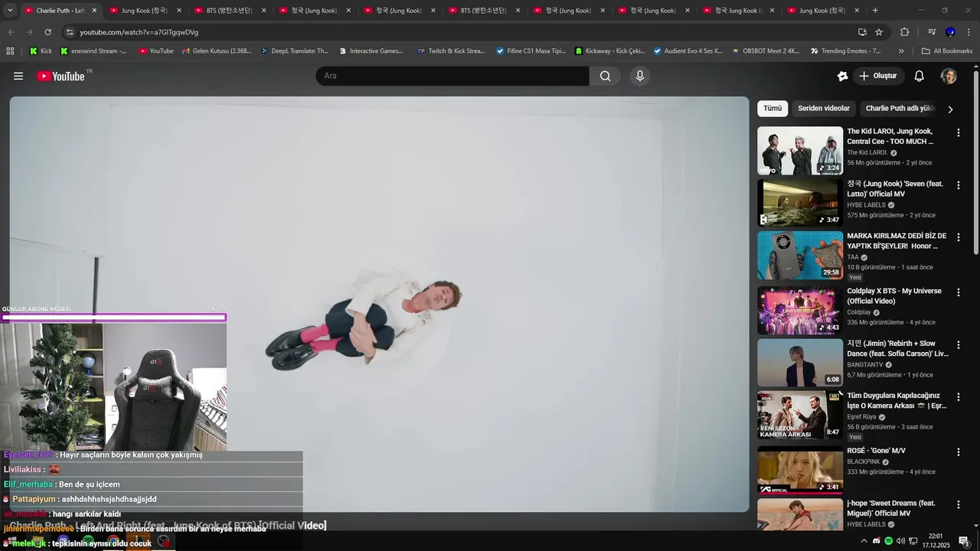Click the HYBE LABELS channel name under Seven
Screen dimensions: 980x551
(866, 205)
